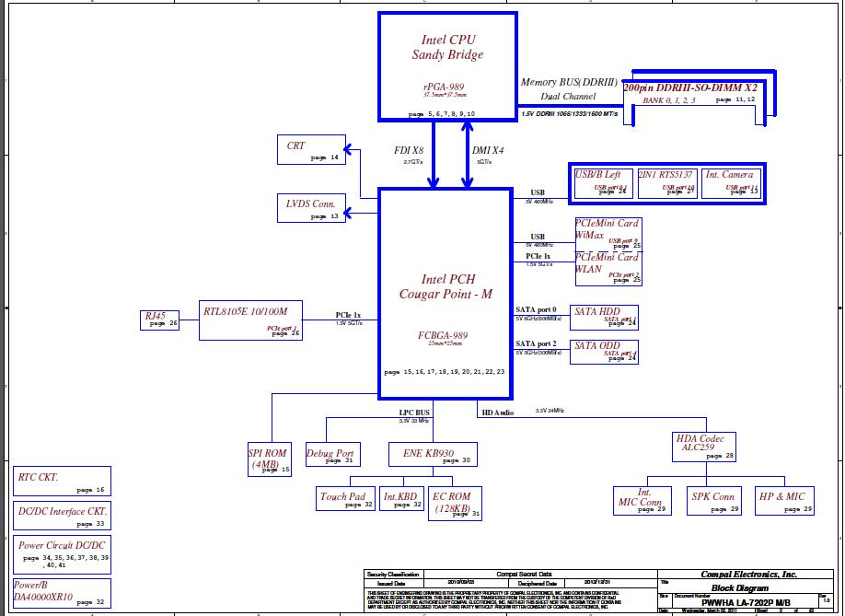Select the HP & MIC block

pyautogui.click(x=785, y=500)
